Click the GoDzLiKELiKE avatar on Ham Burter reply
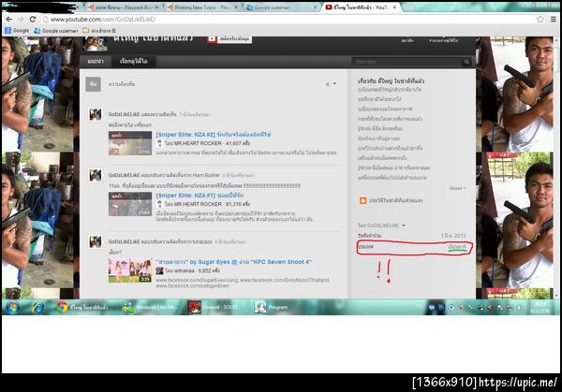The width and height of the screenshot is (562, 392). [96, 175]
